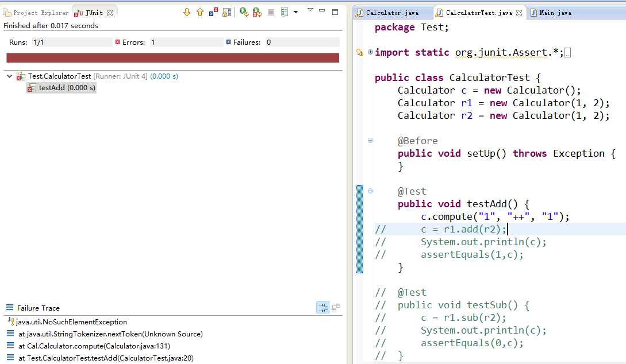Click Failures count field
This screenshot has width=626, height=364.
click(302, 42)
